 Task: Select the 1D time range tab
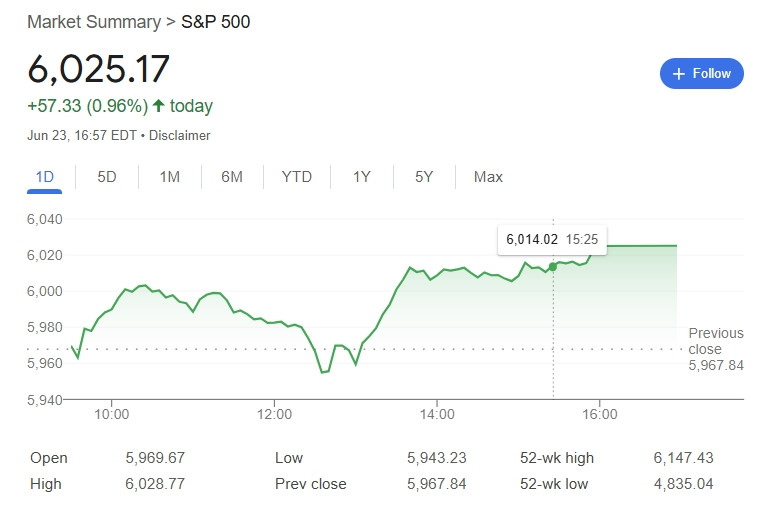coord(44,177)
